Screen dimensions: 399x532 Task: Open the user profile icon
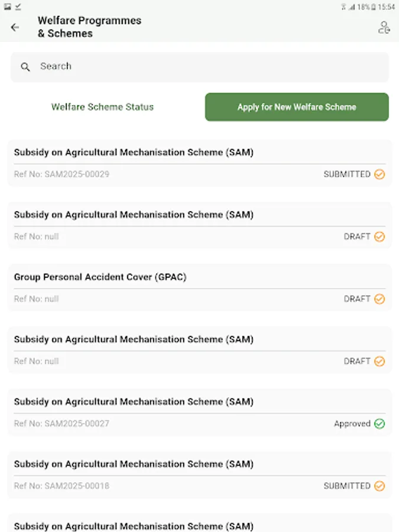(x=384, y=27)
